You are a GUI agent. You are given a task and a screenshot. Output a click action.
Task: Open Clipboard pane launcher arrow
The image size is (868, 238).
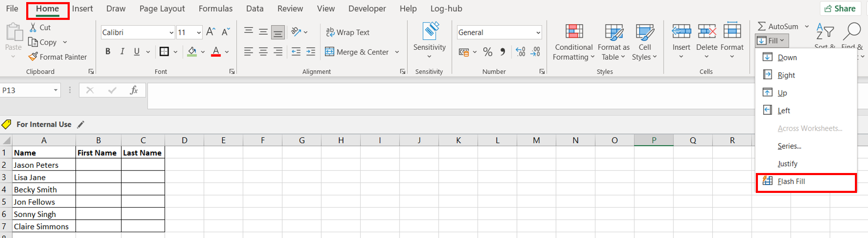91,72
